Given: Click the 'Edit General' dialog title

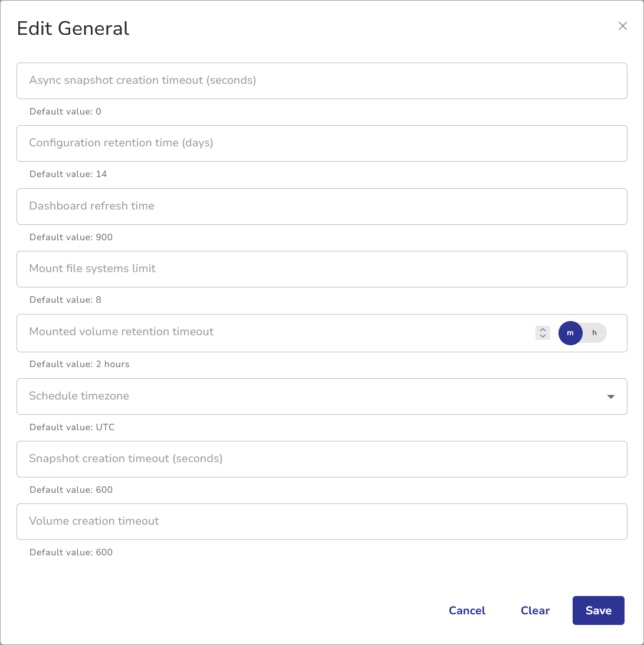Looking at the screenshot, I should [73, 28].
